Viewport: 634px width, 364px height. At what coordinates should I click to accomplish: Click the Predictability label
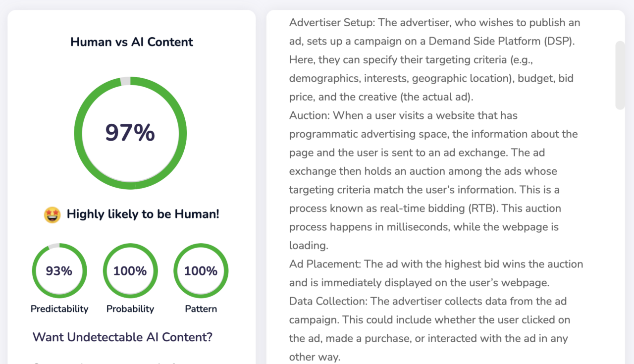click(x=59, y=309)
